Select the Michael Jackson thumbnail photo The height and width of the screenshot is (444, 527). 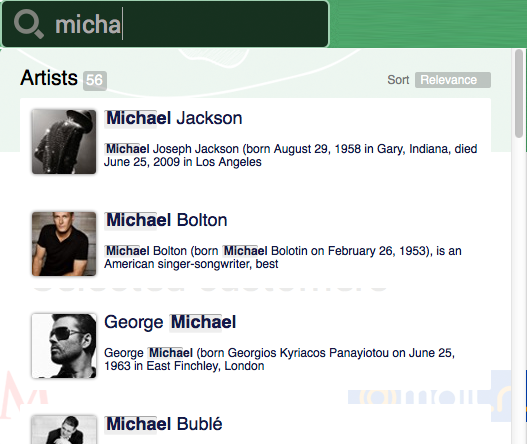coord(64,142)
